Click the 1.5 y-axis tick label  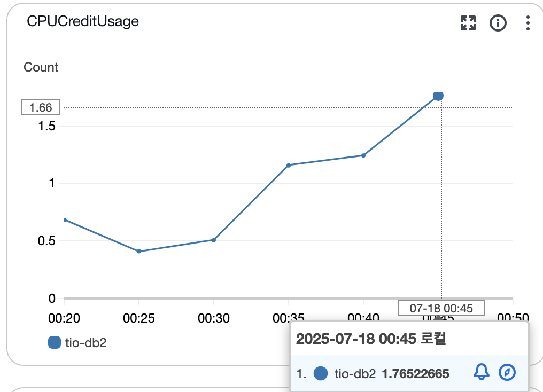tap(46, 126)
